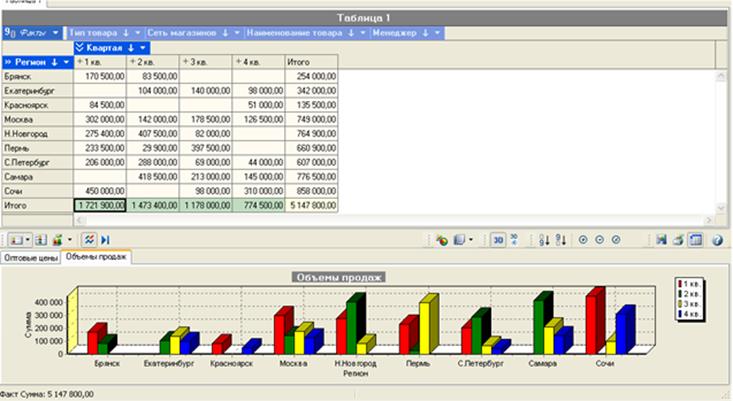Switch to the Оптовые цены tab
The height and width of the screenshot is (401, 733).
pyautogui.click(x=31, y=258)
